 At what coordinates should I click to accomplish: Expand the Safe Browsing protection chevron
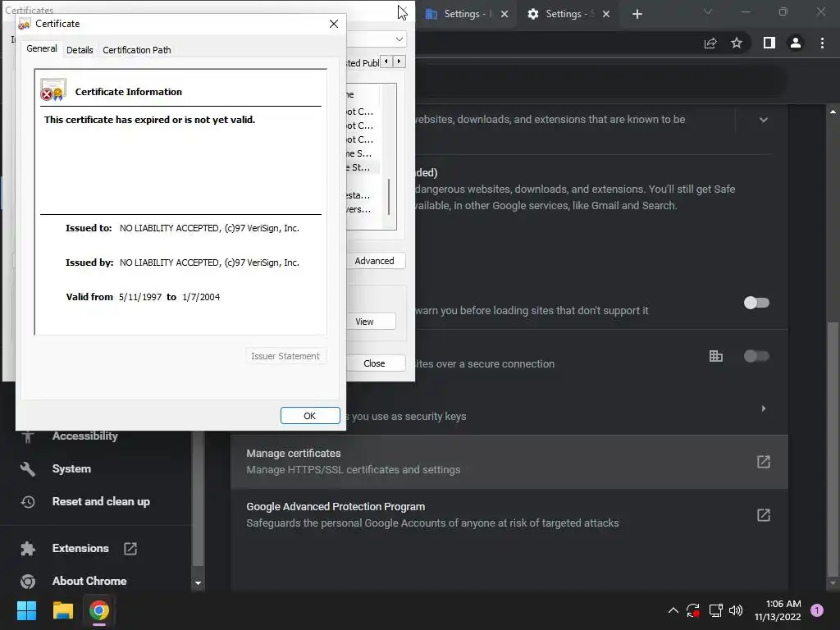pos(764,120)
